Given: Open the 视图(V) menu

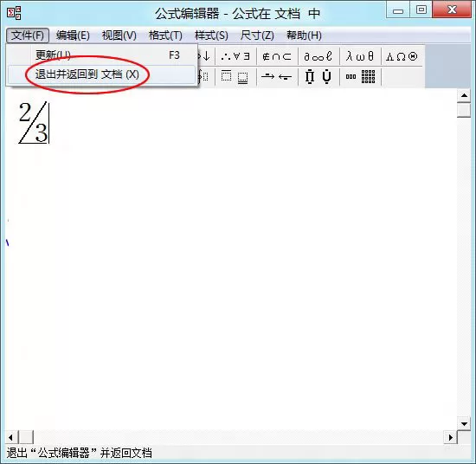Looking at the screenshot, I should [x=119, y=35].
